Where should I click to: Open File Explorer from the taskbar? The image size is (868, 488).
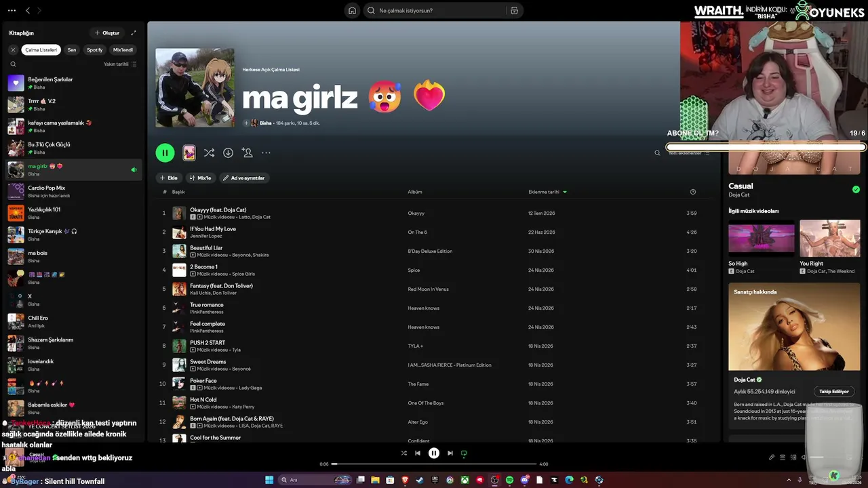point(375,480)
